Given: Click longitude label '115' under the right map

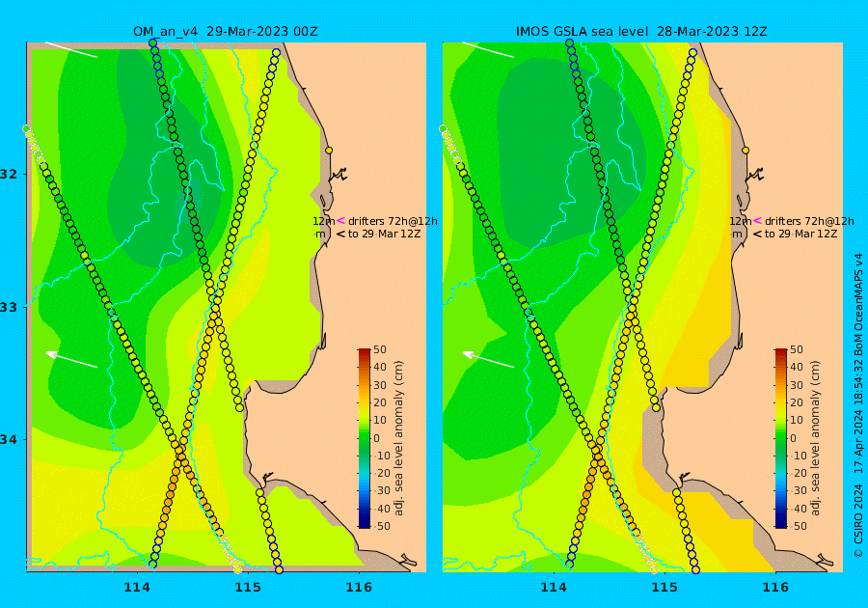Looking at the screenshot, I should click(665, 587).
